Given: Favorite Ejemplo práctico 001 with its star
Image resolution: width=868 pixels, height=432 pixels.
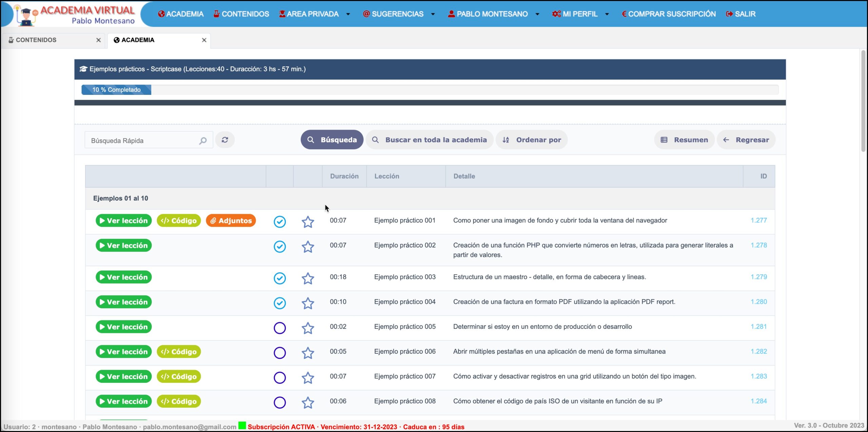Looking at the screenshot, I should click(x=308, y=222).
